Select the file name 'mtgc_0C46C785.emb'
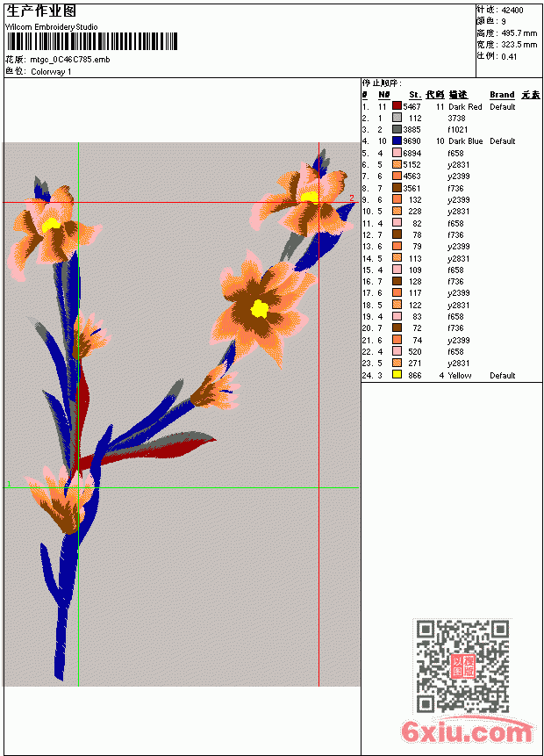The width and height of the screenshot is (544, 756). click(x=70, y=60)
